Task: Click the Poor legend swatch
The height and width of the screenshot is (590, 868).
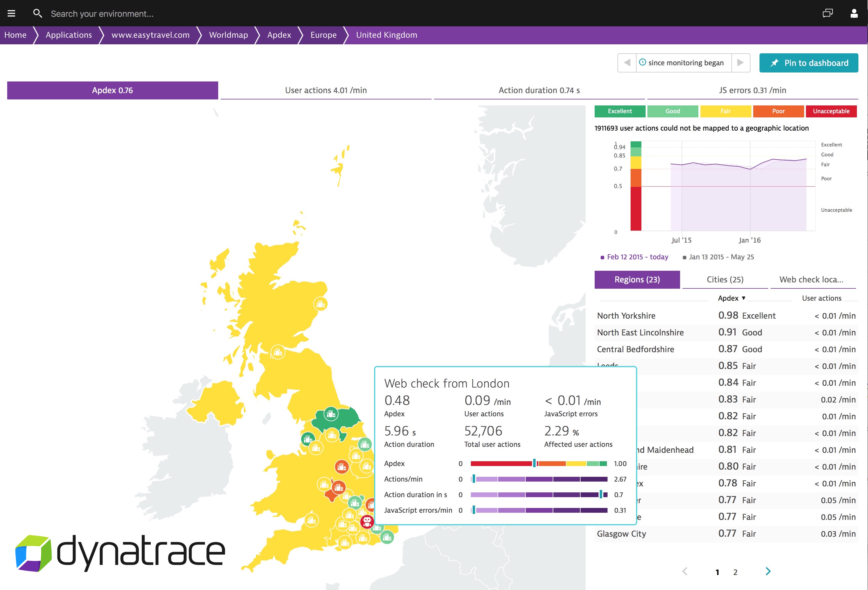Action: (x=778, y=111)
